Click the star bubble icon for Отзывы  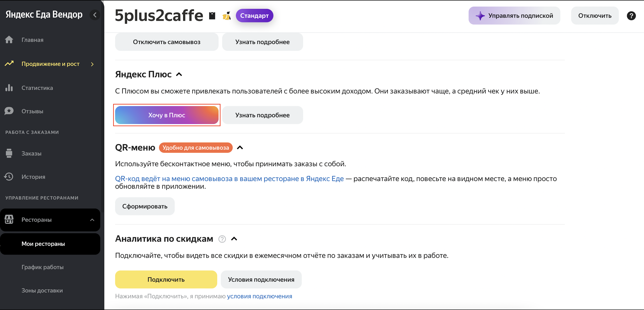(x=9, y=111)
